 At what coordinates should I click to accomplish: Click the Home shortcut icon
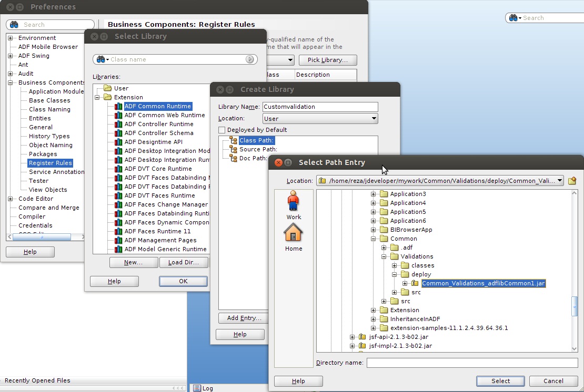point(294,233)
